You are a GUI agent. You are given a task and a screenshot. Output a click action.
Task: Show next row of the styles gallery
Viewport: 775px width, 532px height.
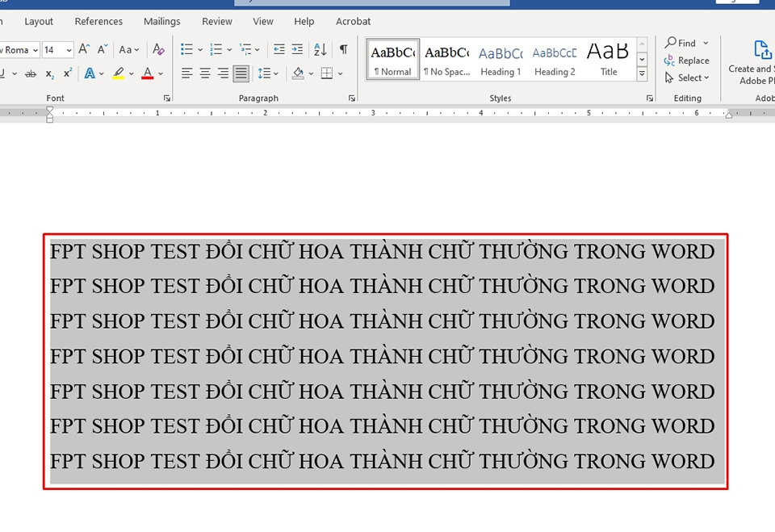tap(642, 59)
